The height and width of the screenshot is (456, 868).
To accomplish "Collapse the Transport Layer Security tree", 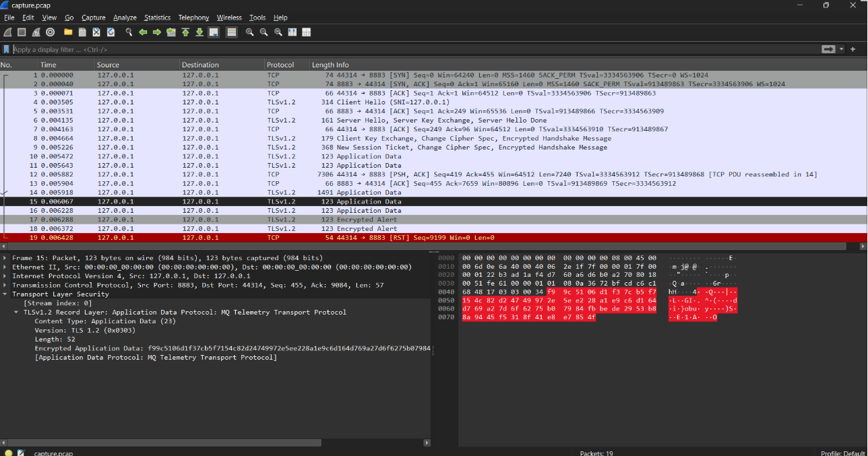I will (x=5, y=294).
